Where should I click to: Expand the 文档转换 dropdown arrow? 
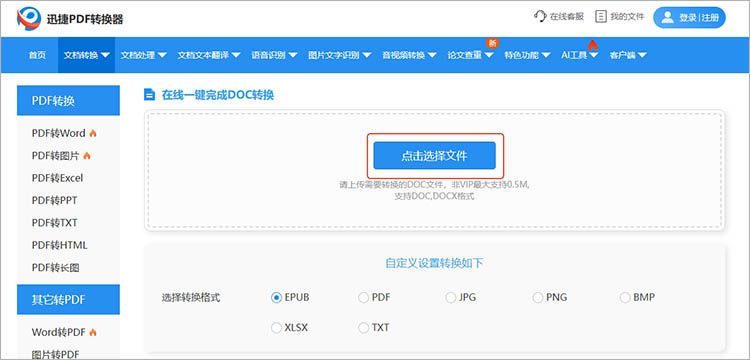click(105, 55)
